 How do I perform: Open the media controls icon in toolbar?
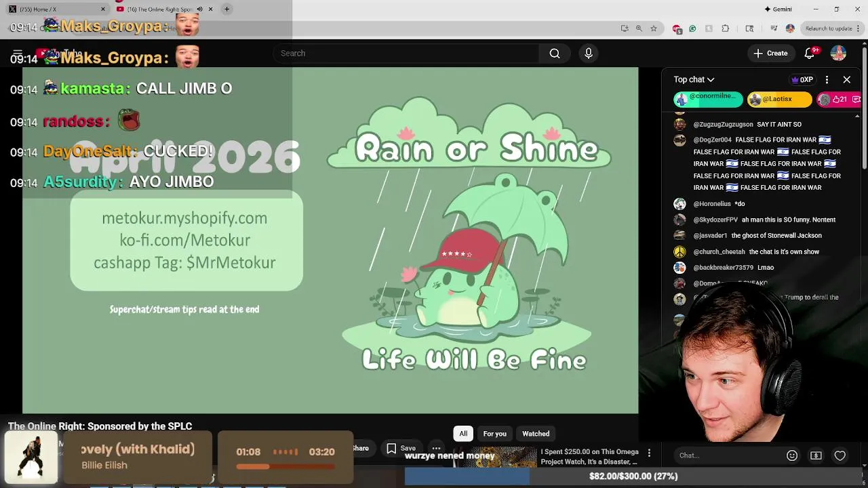[x=774, y=28]
